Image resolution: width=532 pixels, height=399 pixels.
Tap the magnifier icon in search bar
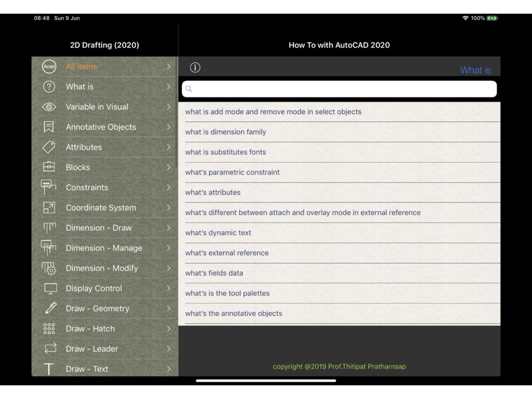[189, 89]
